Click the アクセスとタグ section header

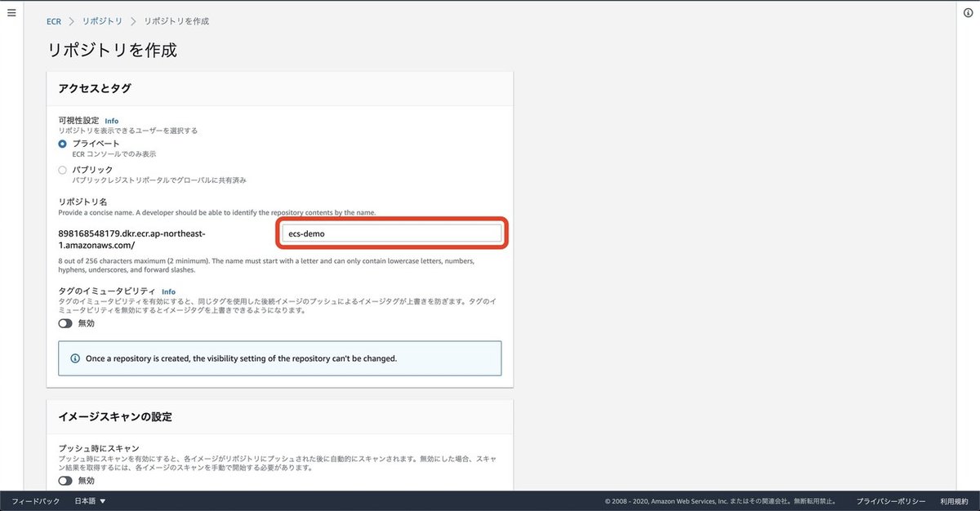pyautogui.click(x=95, y=88)
